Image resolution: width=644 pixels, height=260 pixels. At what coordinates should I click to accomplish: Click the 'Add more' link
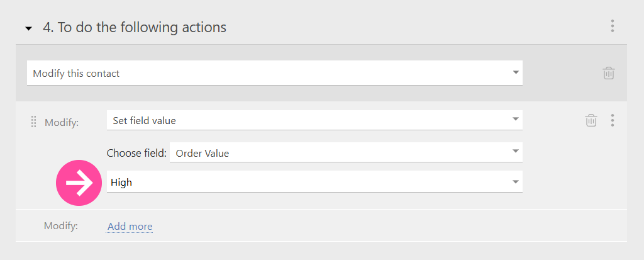pos(130,226)
